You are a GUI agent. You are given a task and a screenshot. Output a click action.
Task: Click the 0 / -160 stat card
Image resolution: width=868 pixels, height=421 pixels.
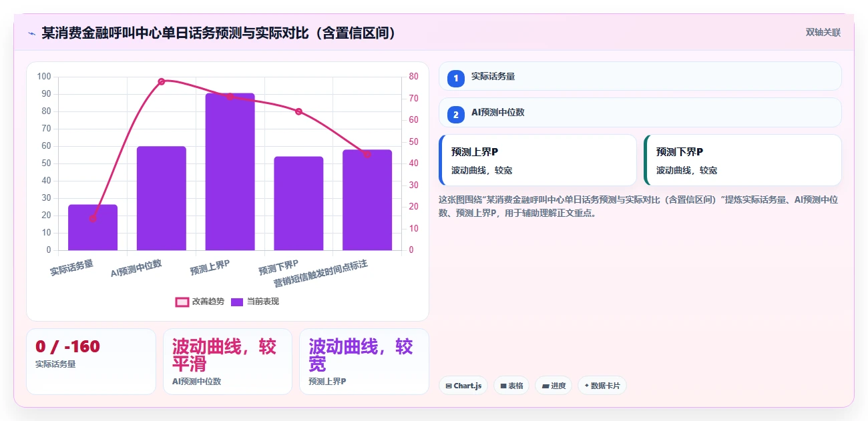point(91,361)
